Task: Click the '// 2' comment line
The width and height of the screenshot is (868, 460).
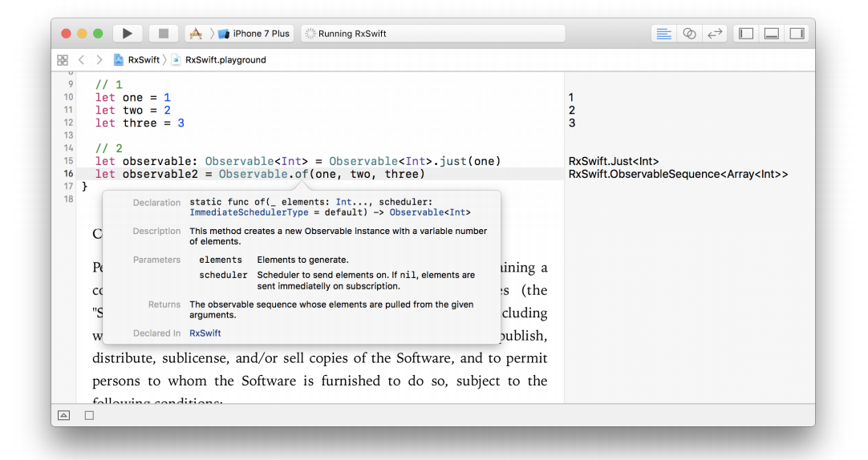Action: [108, 148]
